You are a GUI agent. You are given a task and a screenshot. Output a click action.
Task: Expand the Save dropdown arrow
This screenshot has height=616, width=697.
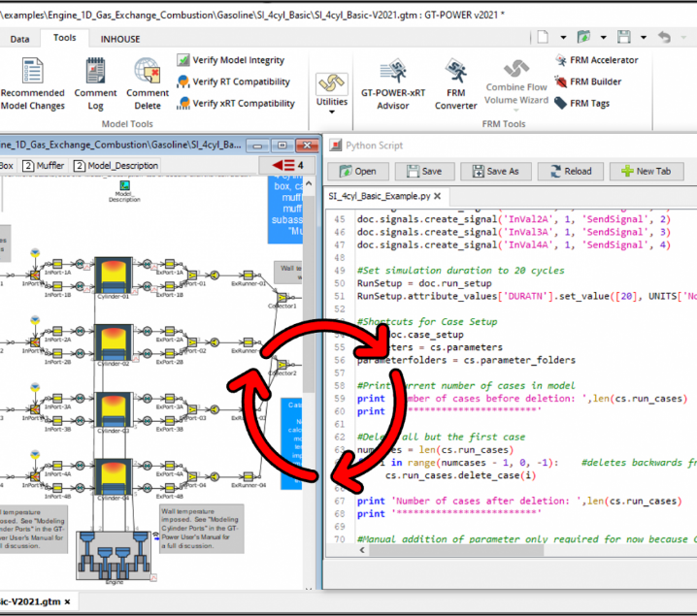click(644, 37)
